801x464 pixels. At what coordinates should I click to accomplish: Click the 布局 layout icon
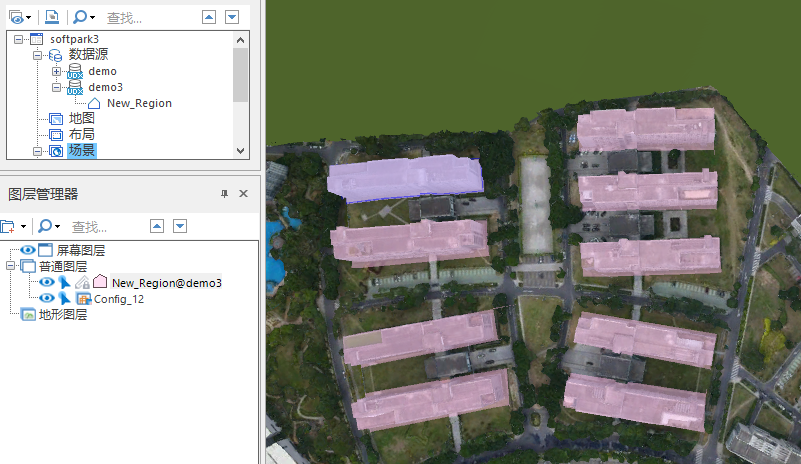[56, 135]
